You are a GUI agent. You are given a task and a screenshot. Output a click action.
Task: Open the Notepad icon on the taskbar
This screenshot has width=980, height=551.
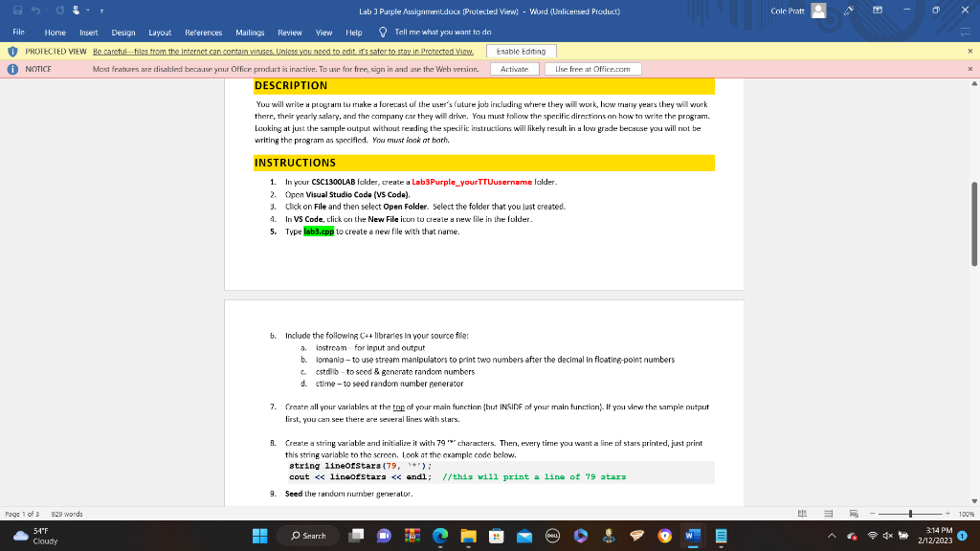click(x=721, y=536)
